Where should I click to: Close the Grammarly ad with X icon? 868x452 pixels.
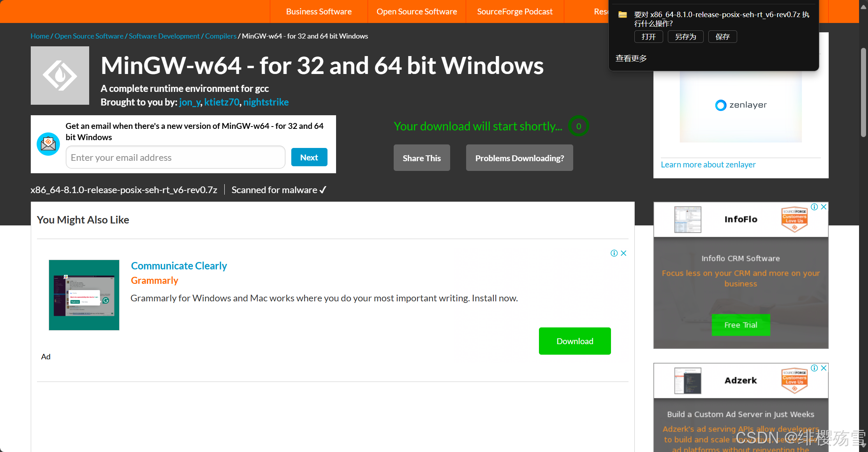tap(623, 253)
